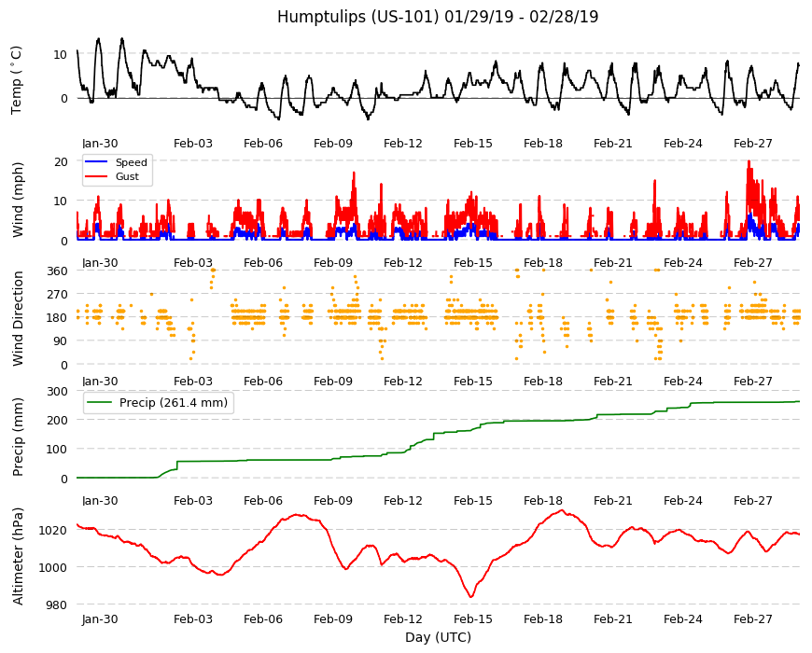The height and width of the screenshot is (653, 812).
Task: Select the red Gust legend line
Action: [96, 176]
